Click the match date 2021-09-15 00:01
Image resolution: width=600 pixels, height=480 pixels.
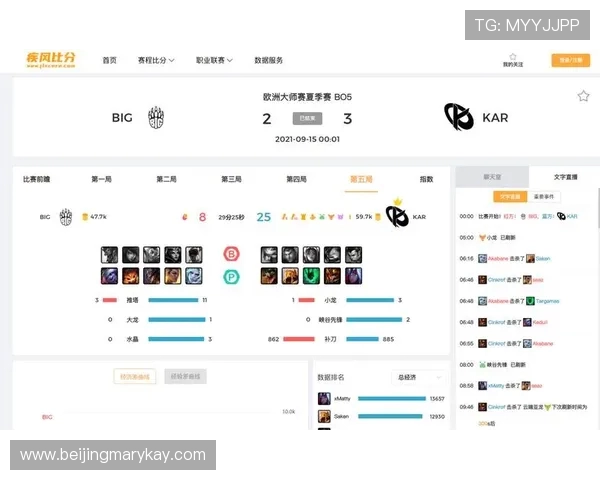pyautogui.click(x=307, y=139)
